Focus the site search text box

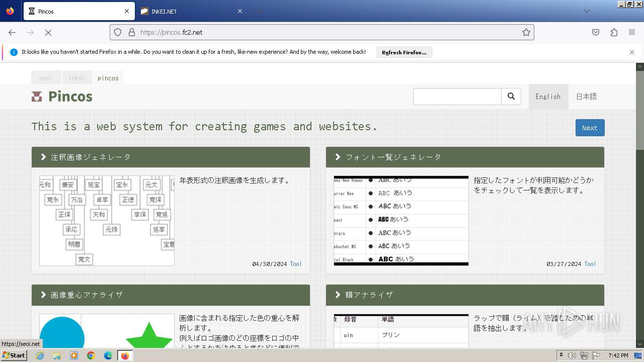tap(457, 97)
